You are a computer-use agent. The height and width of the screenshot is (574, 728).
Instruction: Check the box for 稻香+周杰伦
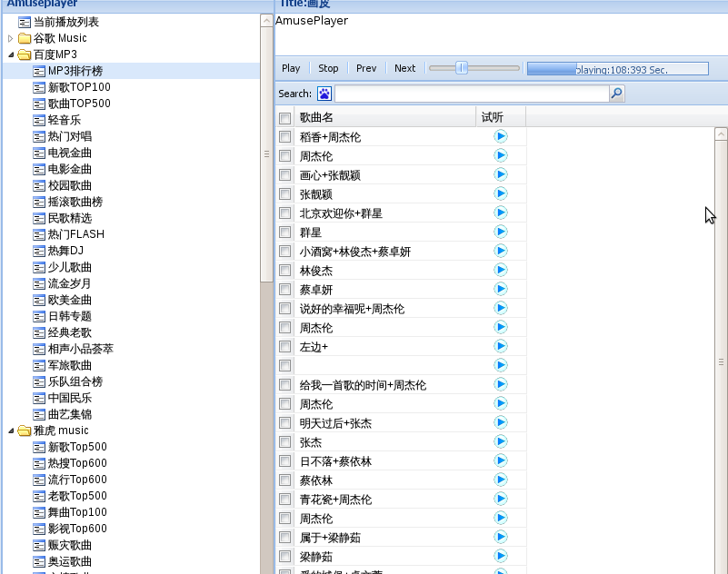(x=285, y=137)
